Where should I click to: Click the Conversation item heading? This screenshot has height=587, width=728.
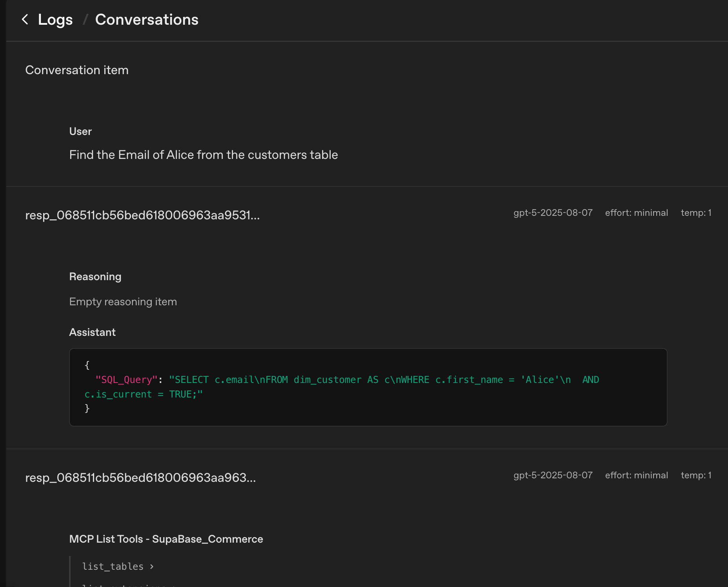[x=77, y=70]
